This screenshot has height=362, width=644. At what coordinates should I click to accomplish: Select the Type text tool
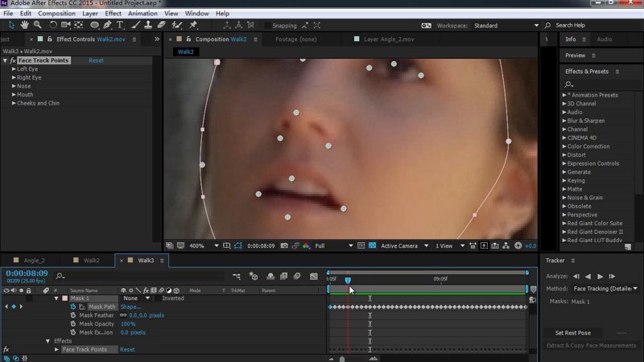pos(120,25)
